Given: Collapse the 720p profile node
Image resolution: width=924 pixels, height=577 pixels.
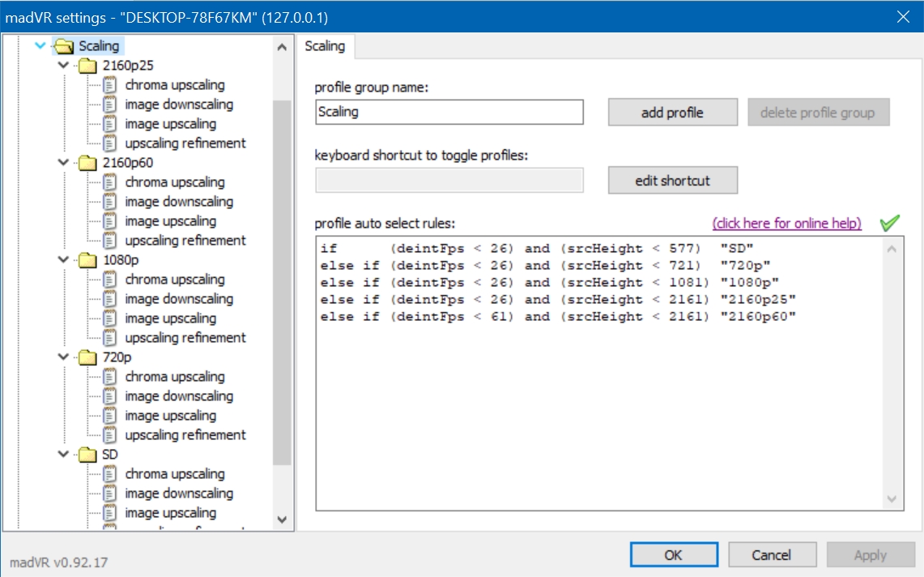Looking at the screenshot, I should pos(64,357).
